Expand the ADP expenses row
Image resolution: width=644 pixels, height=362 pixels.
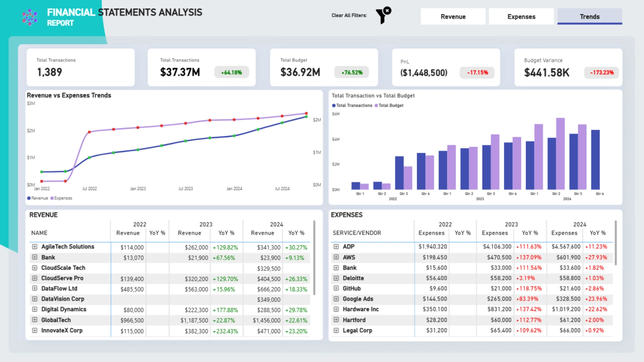336,247
